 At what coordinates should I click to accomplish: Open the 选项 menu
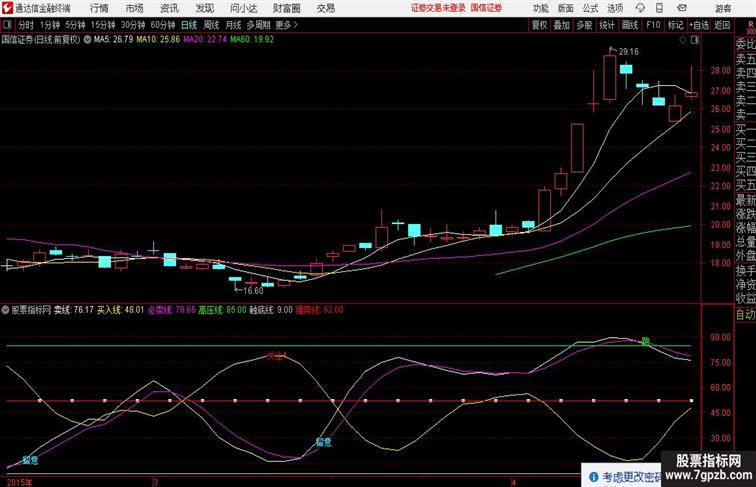(x=615, y=8)
